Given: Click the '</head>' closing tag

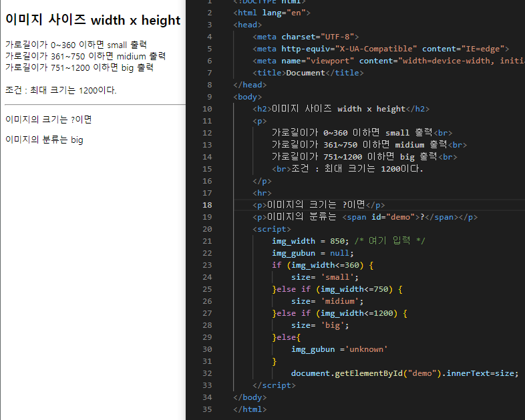Looking at the screenshot, I should pyautogui.click(x=250, y=85).
